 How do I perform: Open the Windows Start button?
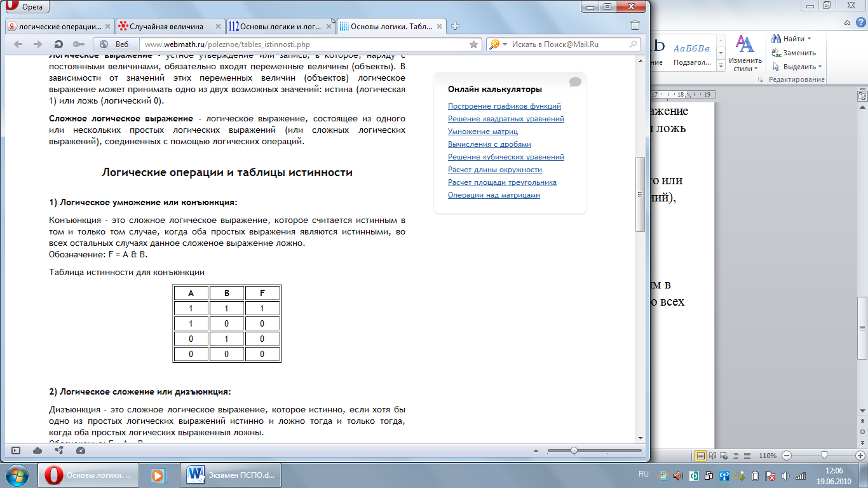coord(17,475)
